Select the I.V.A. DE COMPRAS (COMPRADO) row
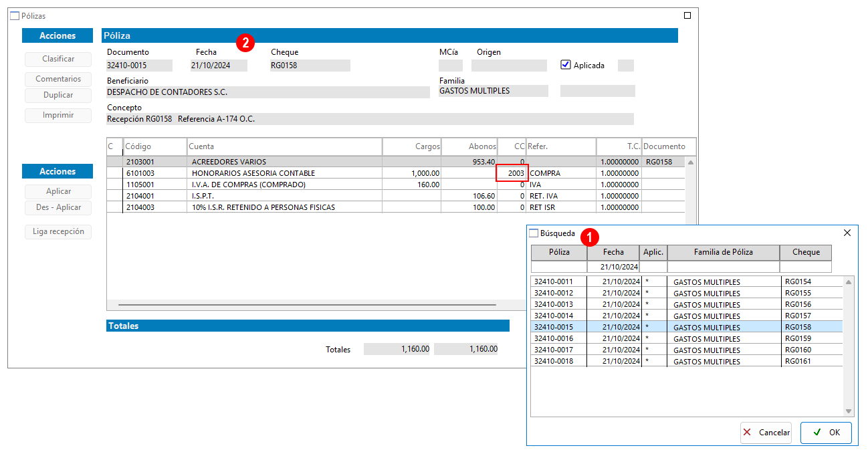 coord(396,185)
